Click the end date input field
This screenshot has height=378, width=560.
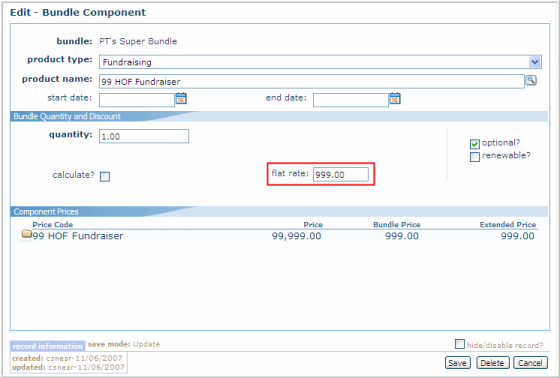(351, 100)
